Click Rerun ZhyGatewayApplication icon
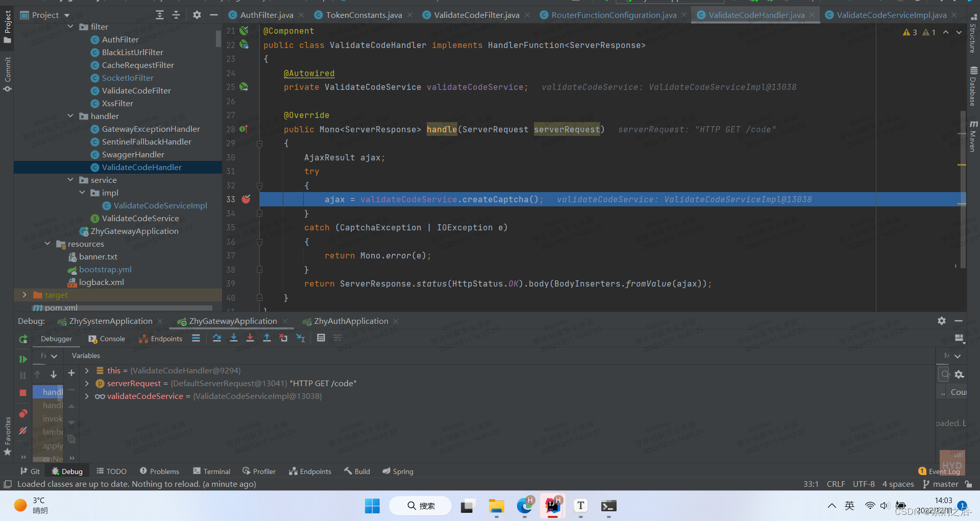This screenshot has width=980, height=521. tap(23, 339)
